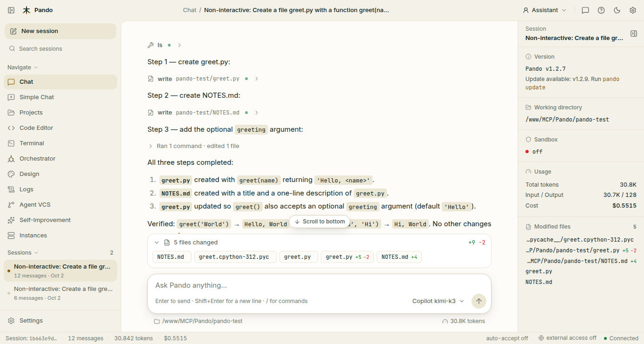Viewport: 644px width, 344px height.
Task: Click the Ask Pando anything input box
Action: click(x=319, y=285)
